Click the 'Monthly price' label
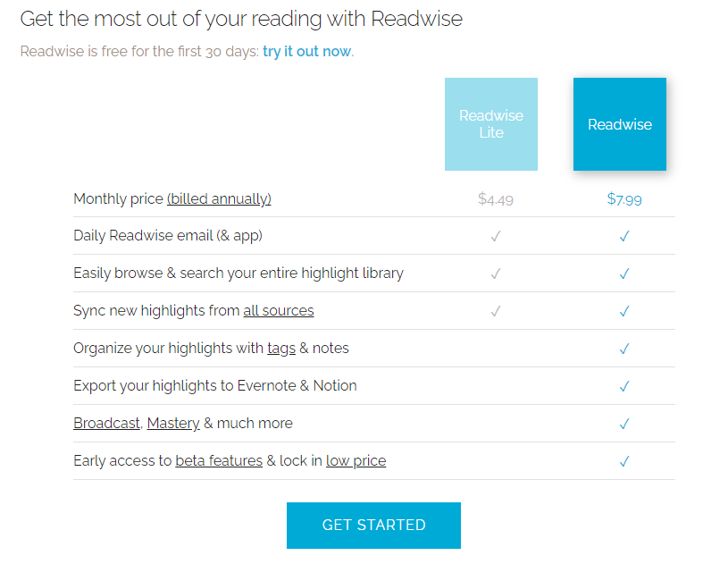The height and width of the screenshot is (564, 728). [x=118, y=198]
